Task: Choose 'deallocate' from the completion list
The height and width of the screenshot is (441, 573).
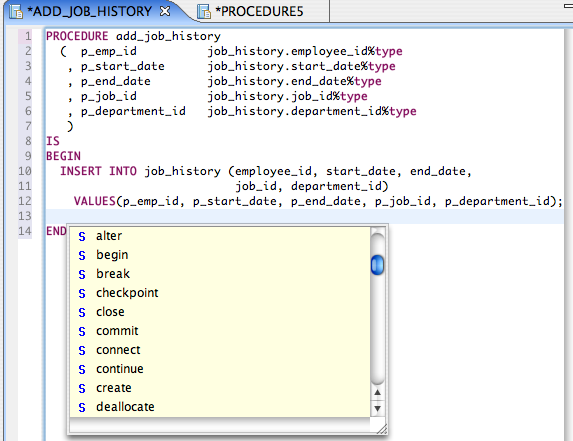Action: pyautogui.click(x=220, y=407)
